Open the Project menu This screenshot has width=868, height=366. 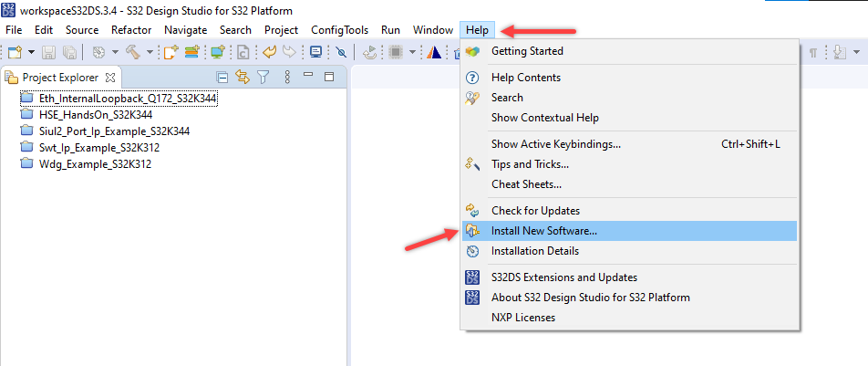pyautogui.click(x=281, y=30)
